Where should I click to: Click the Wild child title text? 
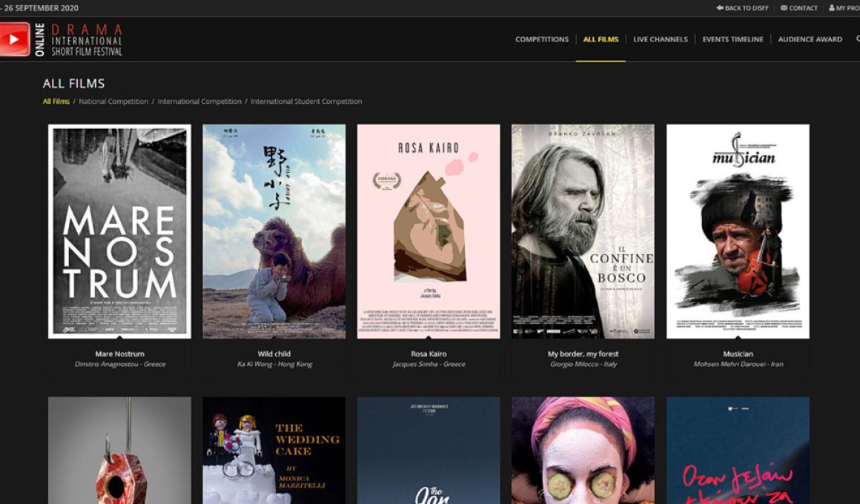pyautogui.click(x=274, y=354)
